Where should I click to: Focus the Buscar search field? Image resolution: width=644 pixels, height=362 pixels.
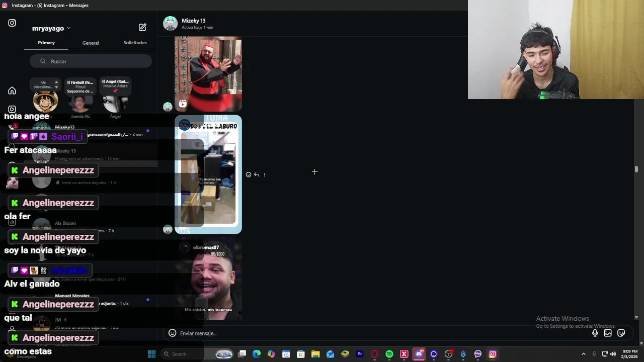click(91, 61)
